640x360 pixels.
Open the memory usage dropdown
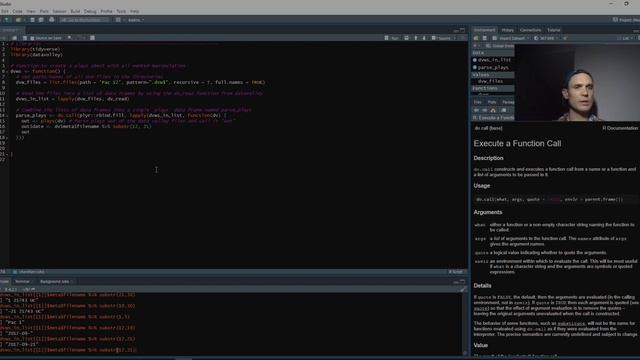(x=546, y=38)
